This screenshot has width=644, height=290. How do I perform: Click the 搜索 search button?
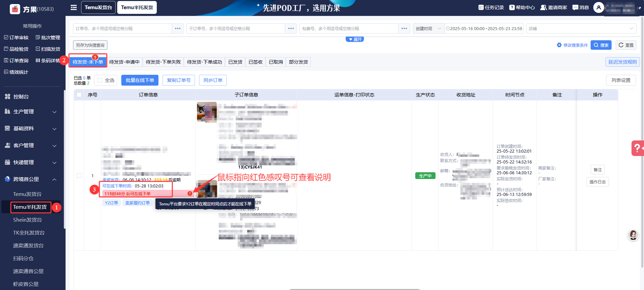click(601, 45)
